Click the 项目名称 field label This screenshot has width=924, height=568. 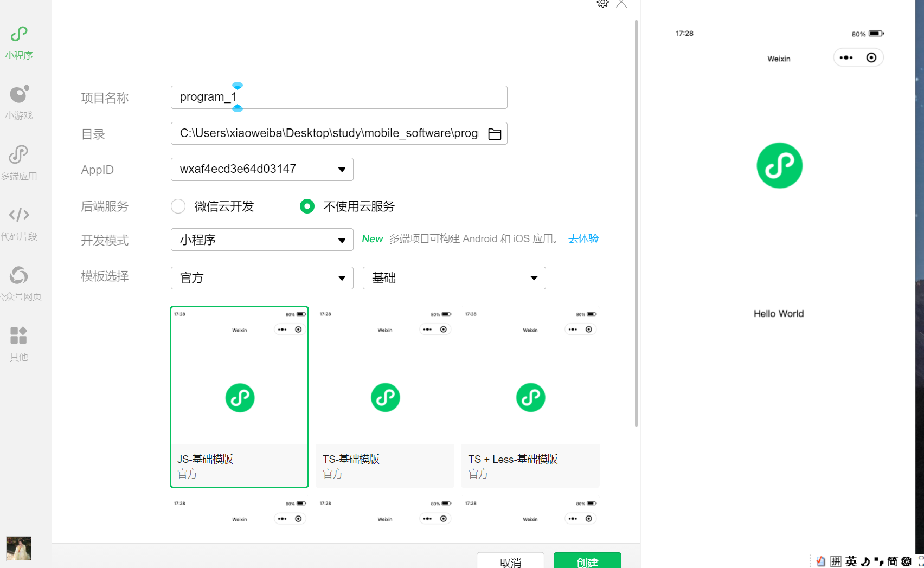click(x=105, y=98)
